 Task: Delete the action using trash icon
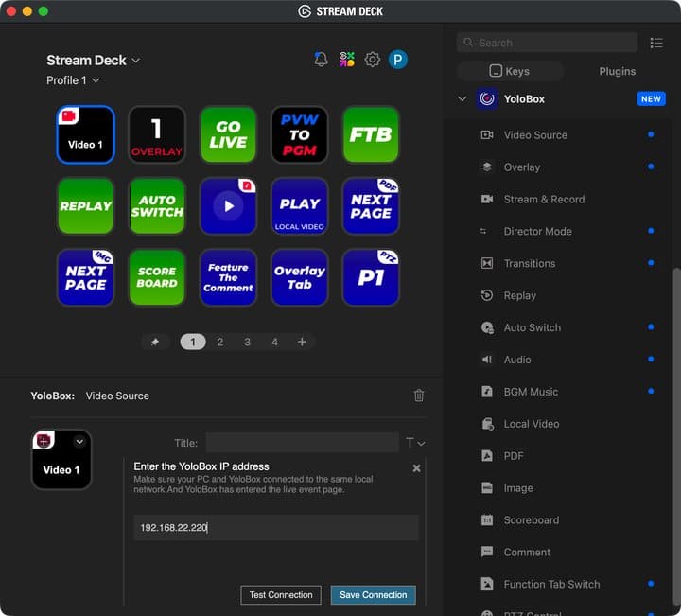tap(419, 396)
